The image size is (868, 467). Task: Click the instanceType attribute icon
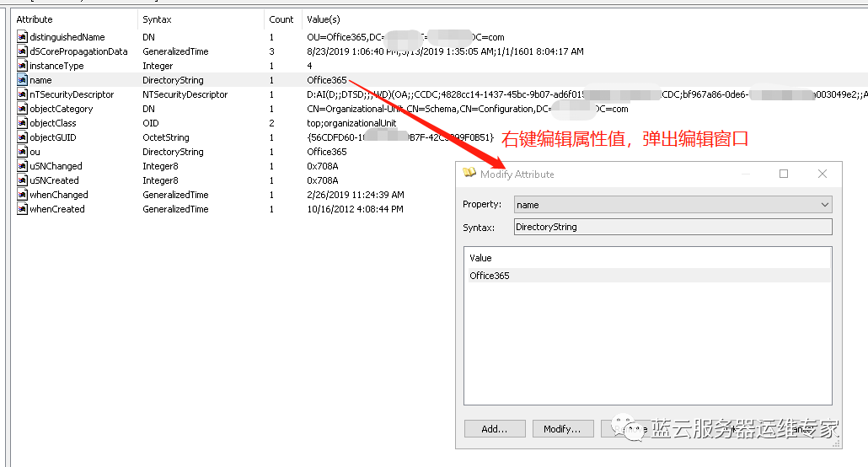tap(22, 66)
